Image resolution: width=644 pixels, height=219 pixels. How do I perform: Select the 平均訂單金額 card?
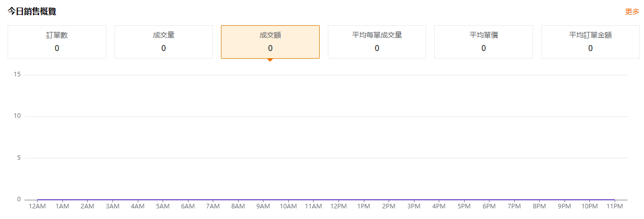pos(590,42)
